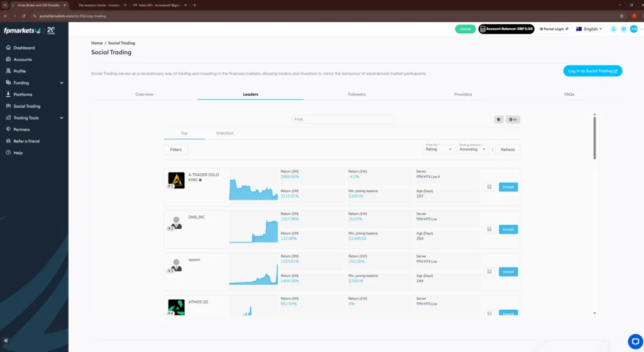The height and width of the screenshot is (352, 644).
Task: Switch to the Followers tab
Action: point(357,94)
